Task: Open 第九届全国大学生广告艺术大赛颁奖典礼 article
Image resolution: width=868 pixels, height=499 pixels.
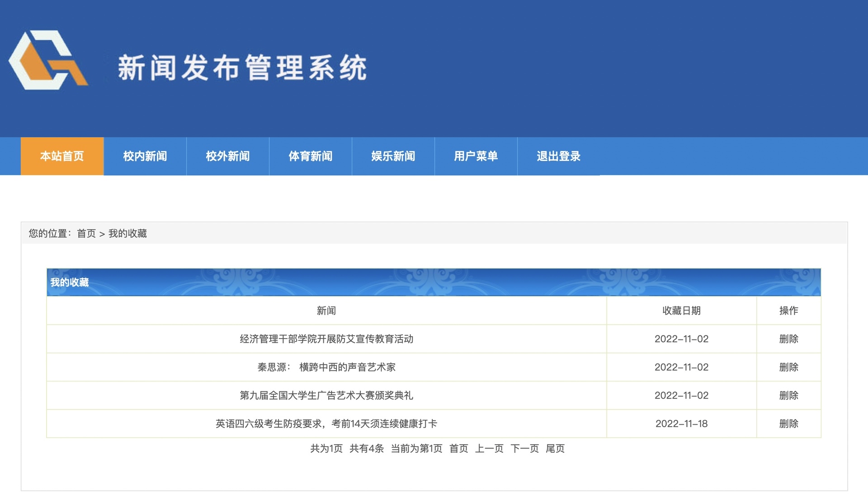Action: (x=326, y=395)
